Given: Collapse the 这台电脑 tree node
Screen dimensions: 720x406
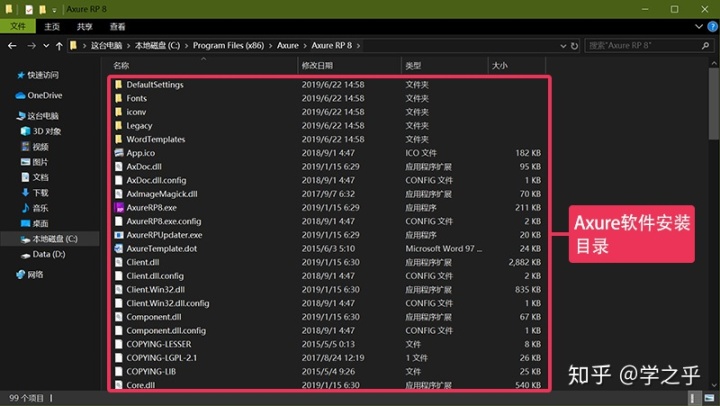Looking at the screenshot, I should (x=8, y=115).
